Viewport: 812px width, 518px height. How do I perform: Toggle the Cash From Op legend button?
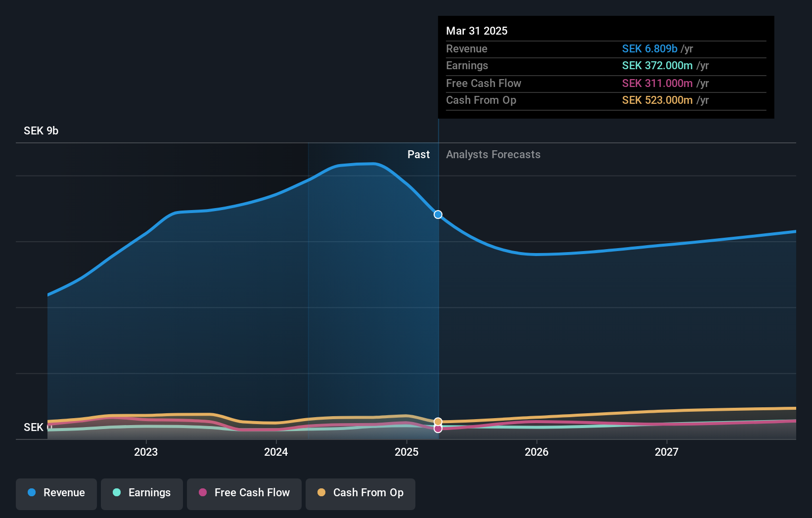(x=361, y=494)
